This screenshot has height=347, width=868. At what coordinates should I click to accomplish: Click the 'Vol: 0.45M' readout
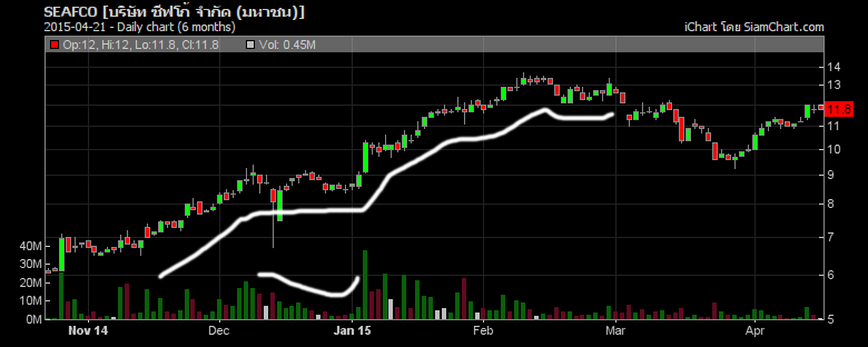tap(287, 45)
